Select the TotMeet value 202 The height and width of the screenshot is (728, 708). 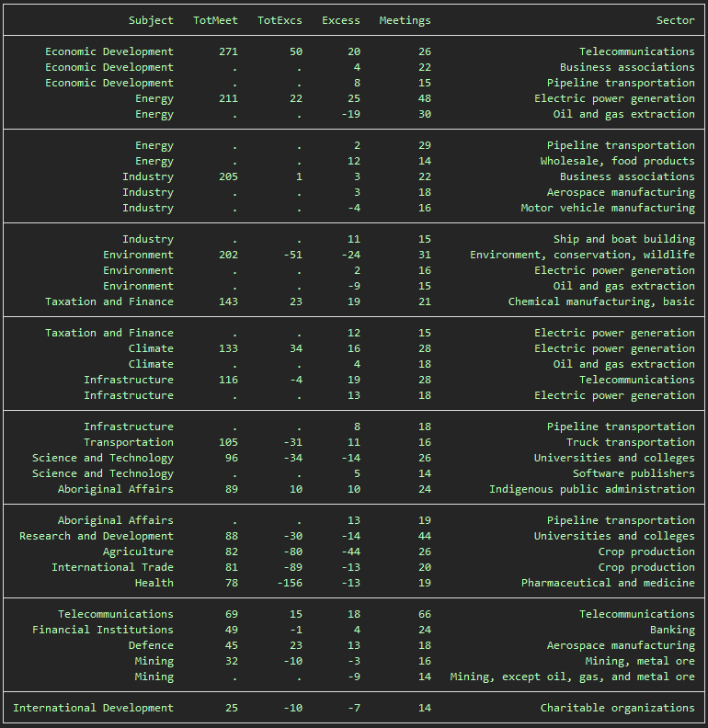[228, 255]
